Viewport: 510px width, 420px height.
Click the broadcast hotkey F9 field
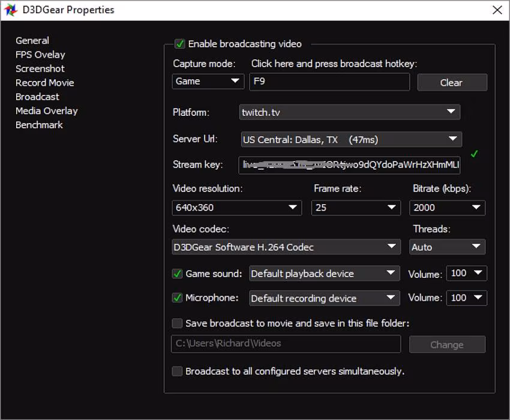tap(329, 82)
